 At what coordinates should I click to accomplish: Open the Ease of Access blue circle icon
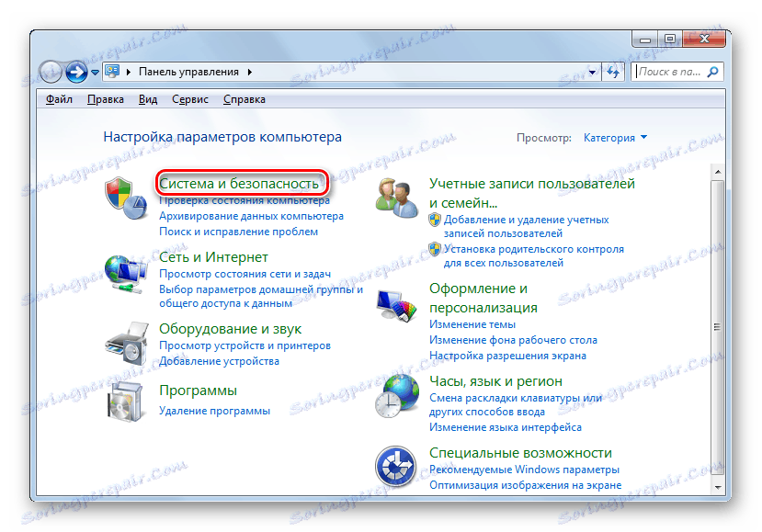click(x=395, y=467)
